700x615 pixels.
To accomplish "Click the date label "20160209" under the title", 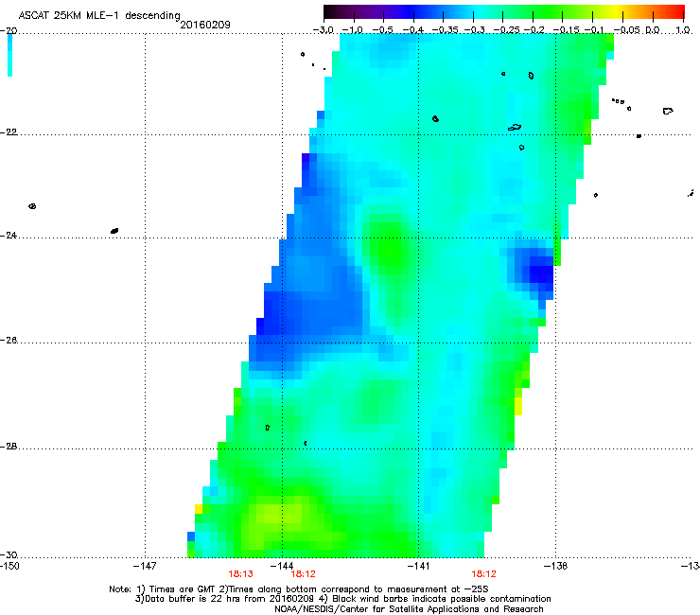I will (205, 25).
